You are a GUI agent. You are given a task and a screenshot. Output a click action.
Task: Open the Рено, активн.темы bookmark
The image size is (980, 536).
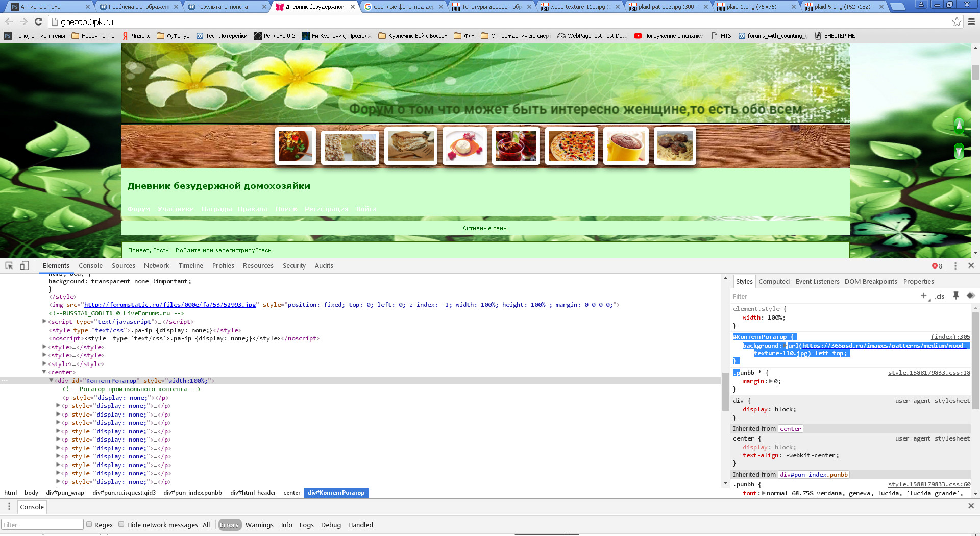point(35,36)
